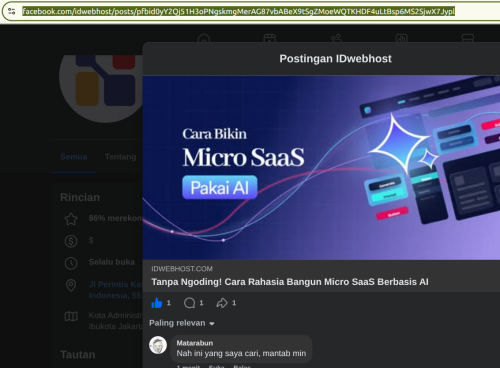Open comments via the speech bubble icon
This screenshot has height=368, width=500.
[x=190, y=303]
